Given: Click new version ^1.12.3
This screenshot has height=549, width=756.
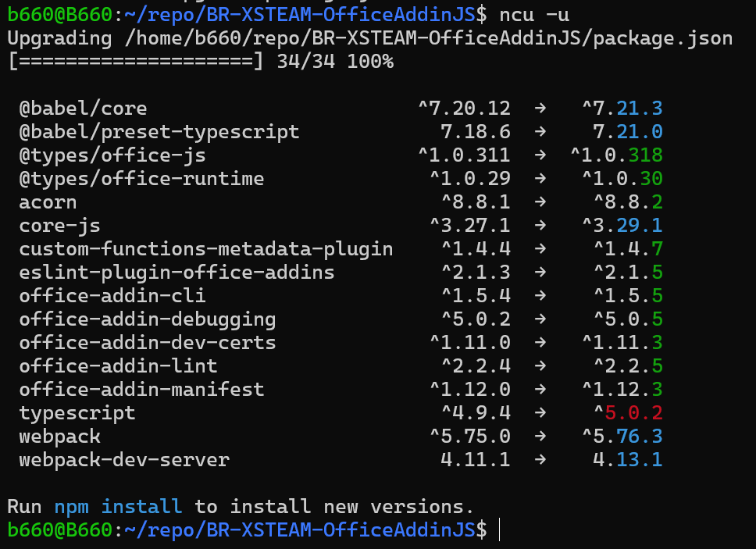Looking at the screenshot, I should click(622, 390).
